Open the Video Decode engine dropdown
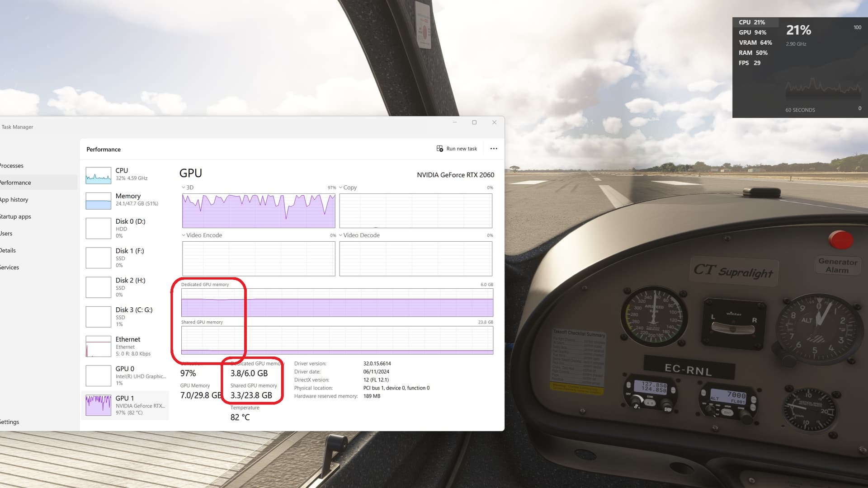Screen dimensions: 868x488 340,235
